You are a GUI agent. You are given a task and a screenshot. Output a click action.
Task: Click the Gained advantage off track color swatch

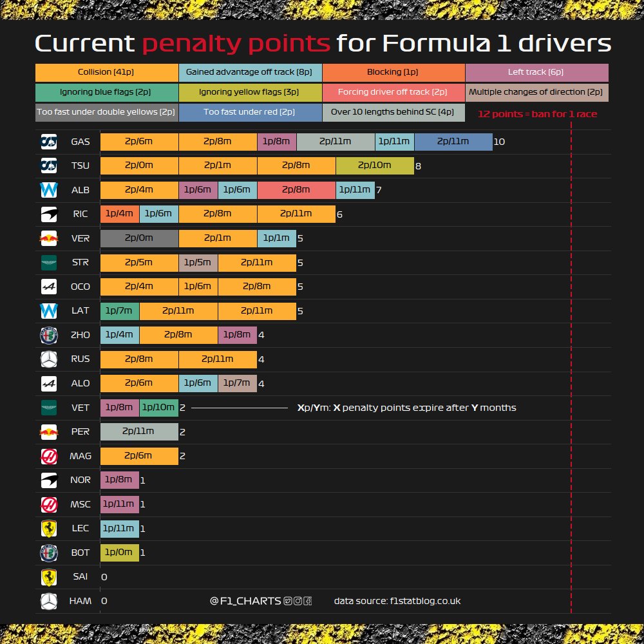pos(250,72)
